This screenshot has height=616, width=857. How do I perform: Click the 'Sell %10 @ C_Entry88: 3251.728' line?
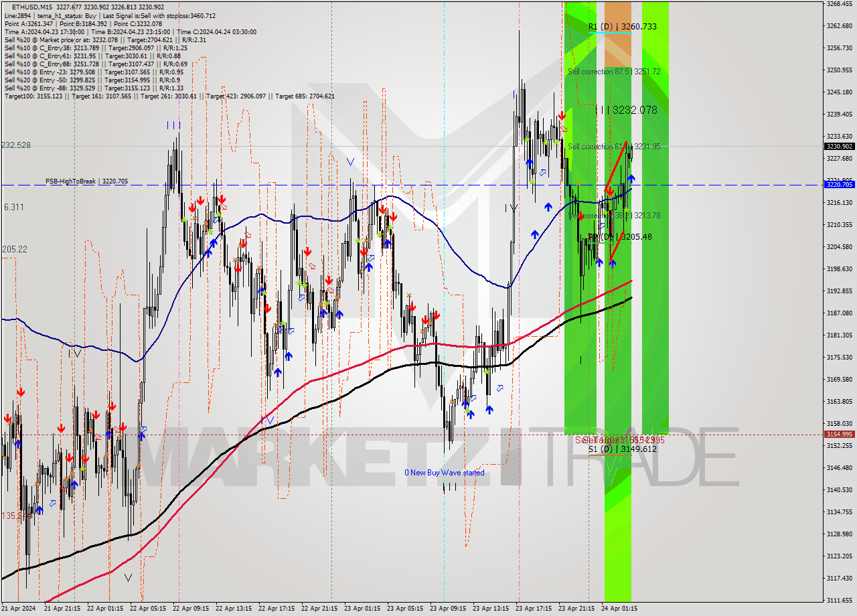pos(96,64)
